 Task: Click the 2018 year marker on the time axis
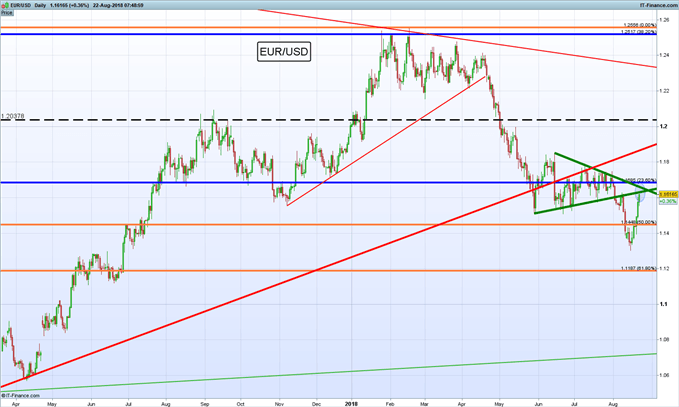pyautogui.click(x=352, y=404)
